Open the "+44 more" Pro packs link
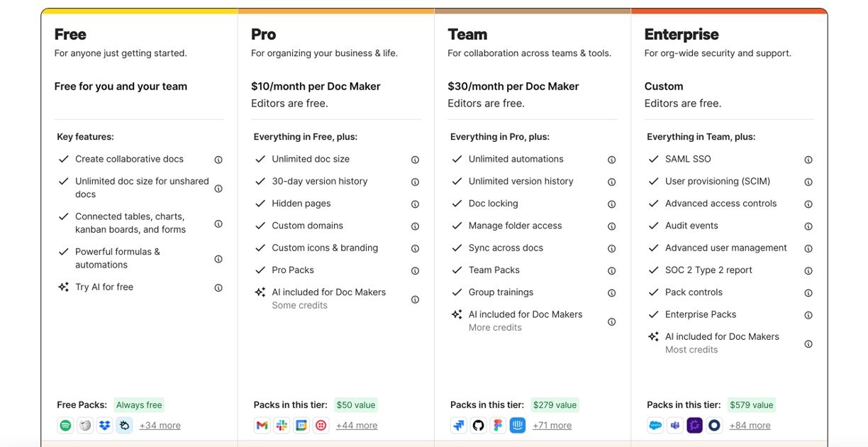The height and width of the screenshot is (447, 868). 357,426
